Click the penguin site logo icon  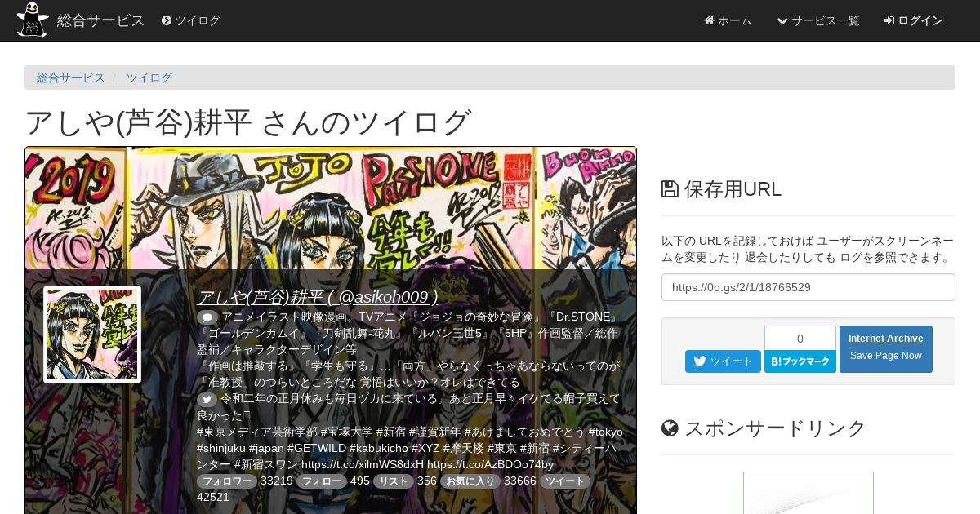coord(32,20)
